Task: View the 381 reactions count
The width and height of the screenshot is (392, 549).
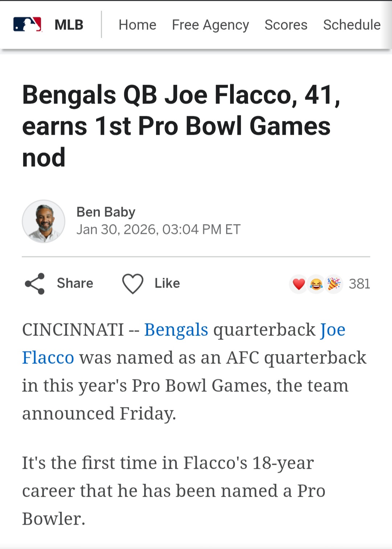Action: pyautogui.click(x=359, y=284)
